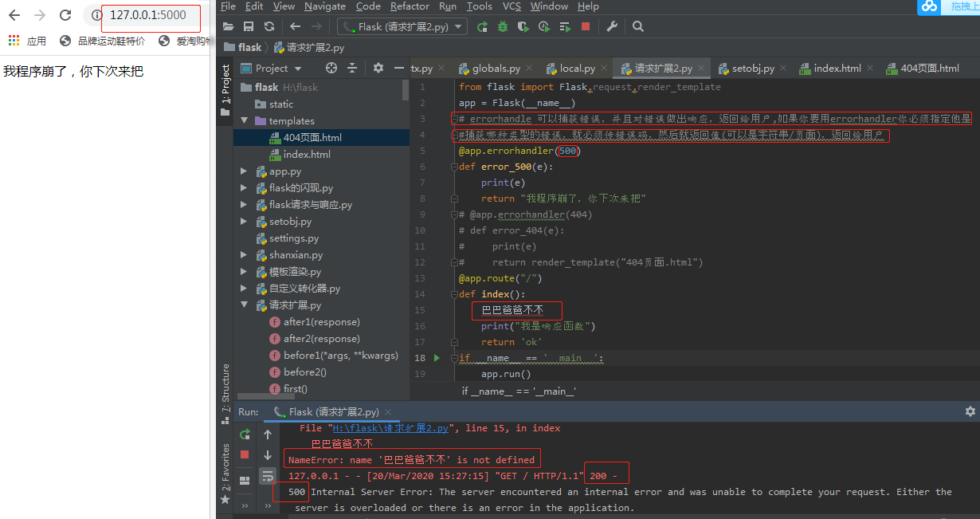
Task: Click the browser address bar showing 127.0.0.1:5000
Action: [148, 15]
